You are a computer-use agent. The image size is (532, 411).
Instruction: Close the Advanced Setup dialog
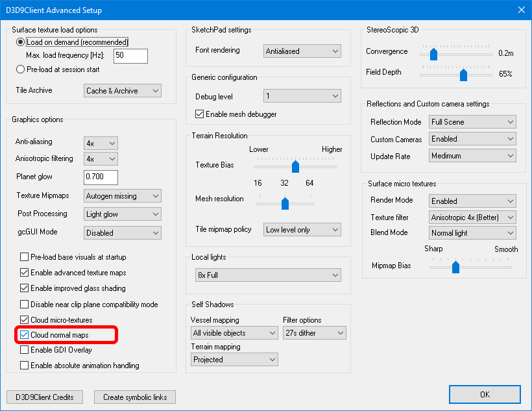522,10
